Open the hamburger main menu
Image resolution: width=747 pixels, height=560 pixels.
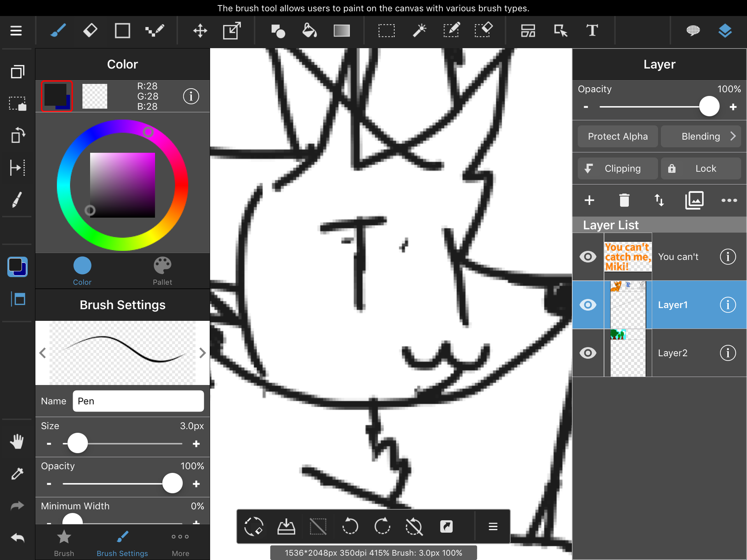[16, 31]
